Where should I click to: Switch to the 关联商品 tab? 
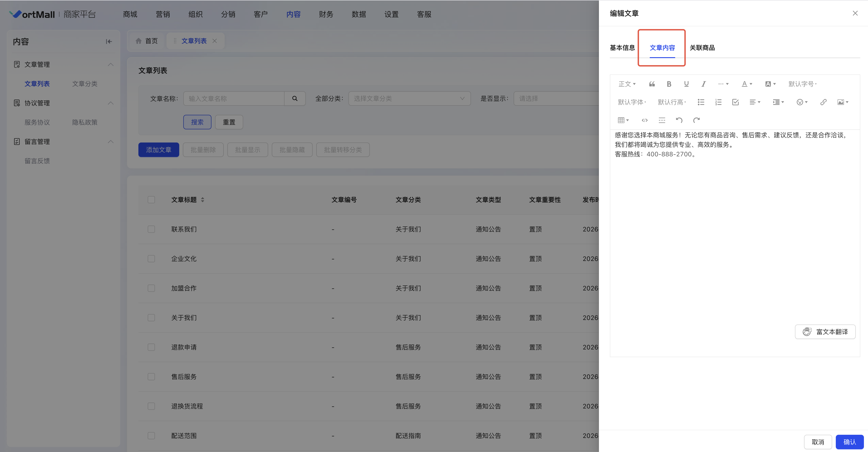coord(702,48)
